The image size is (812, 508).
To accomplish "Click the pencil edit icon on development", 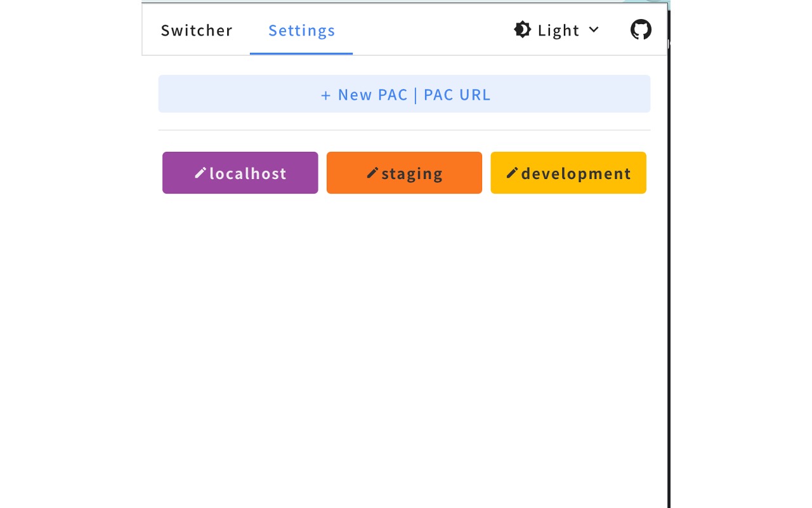I will click(513, 172).
